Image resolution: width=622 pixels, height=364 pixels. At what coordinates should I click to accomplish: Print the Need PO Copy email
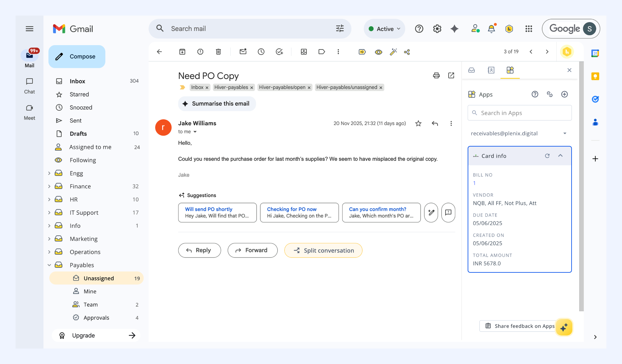pyautogui.click(x=436, y=76)
